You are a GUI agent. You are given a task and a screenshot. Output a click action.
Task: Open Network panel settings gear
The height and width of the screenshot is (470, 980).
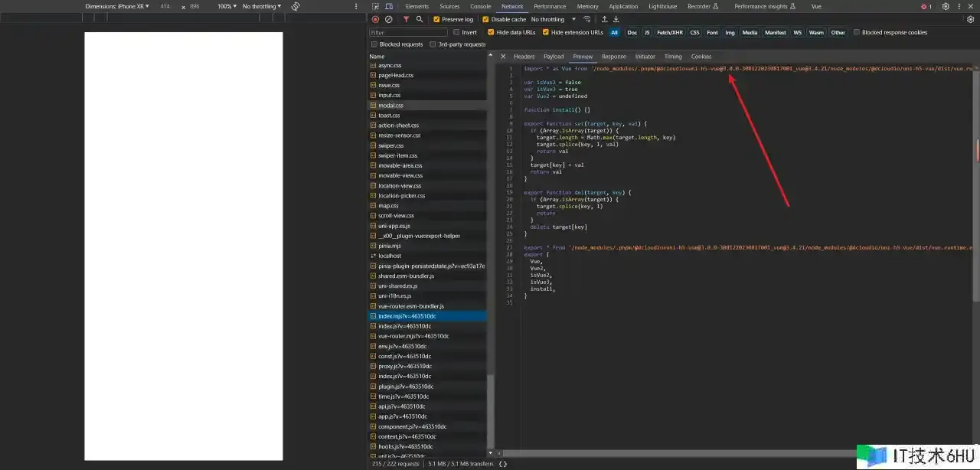(x=969, y=19)
